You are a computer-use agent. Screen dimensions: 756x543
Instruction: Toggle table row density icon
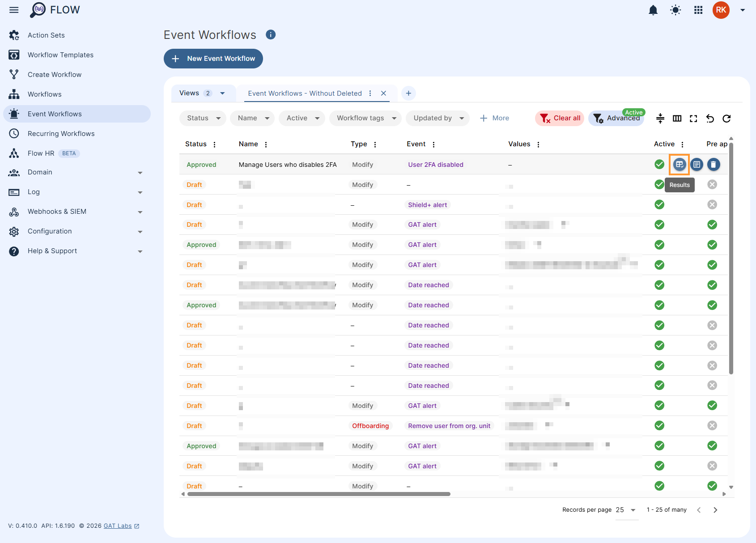(x=660, y=118)
